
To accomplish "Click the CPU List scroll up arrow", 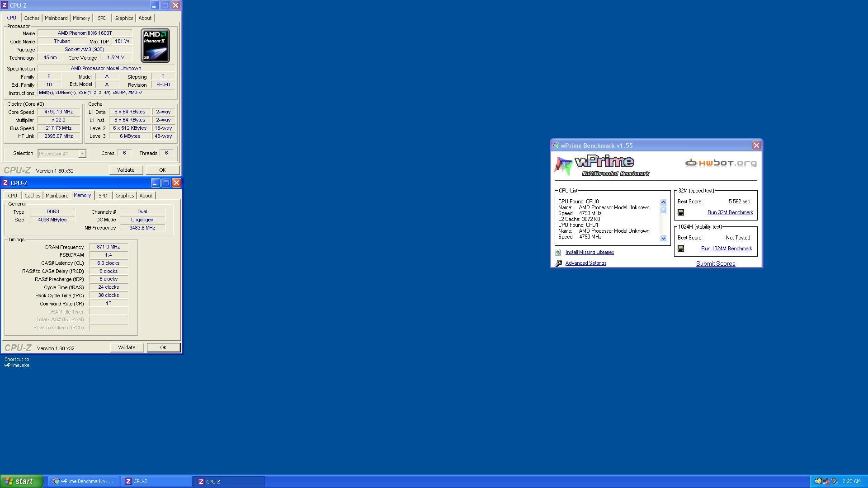I will click(x=664, y=202).
